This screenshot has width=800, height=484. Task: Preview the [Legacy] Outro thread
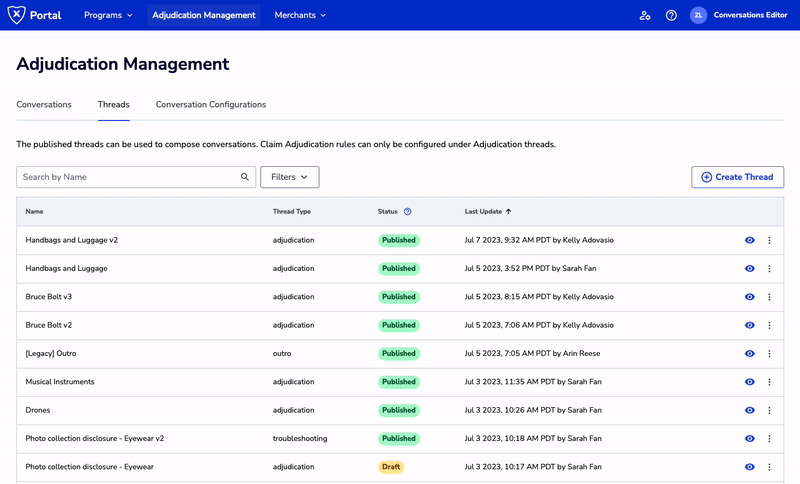click(750, 353)
